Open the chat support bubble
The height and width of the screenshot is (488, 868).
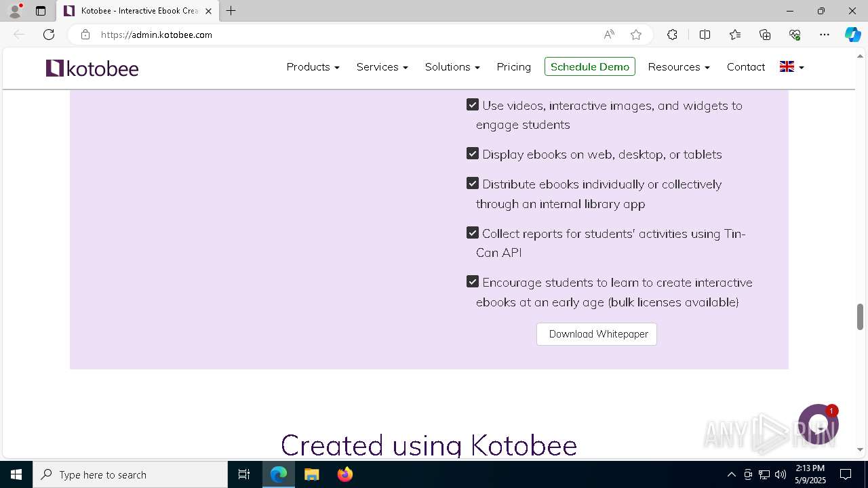tap(818, 424)
